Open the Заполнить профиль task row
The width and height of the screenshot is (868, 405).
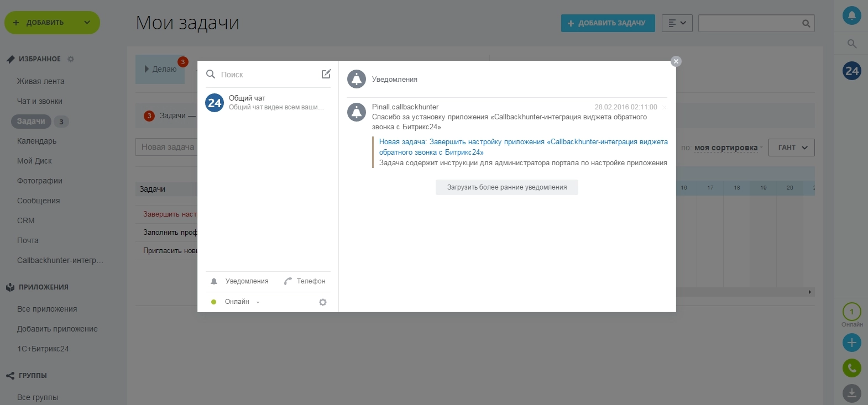click(170, 232)
